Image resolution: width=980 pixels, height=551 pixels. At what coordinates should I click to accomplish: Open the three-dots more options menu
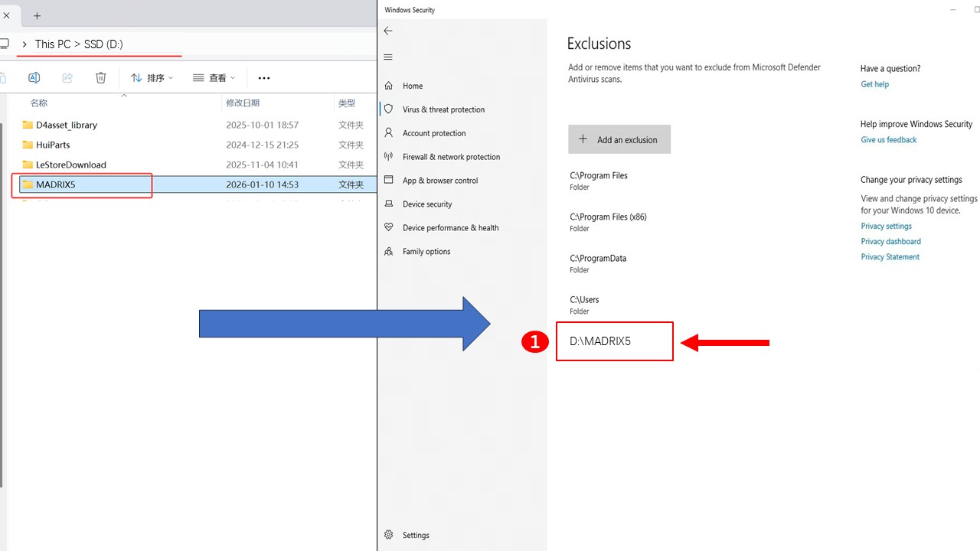pyautogui.click(x=264, y=78)
